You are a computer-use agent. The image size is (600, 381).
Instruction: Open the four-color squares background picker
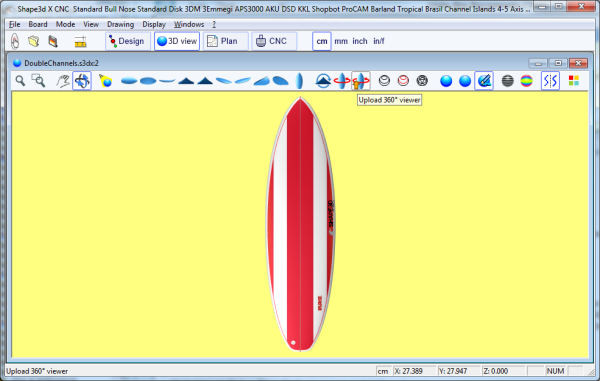(574, 81)
